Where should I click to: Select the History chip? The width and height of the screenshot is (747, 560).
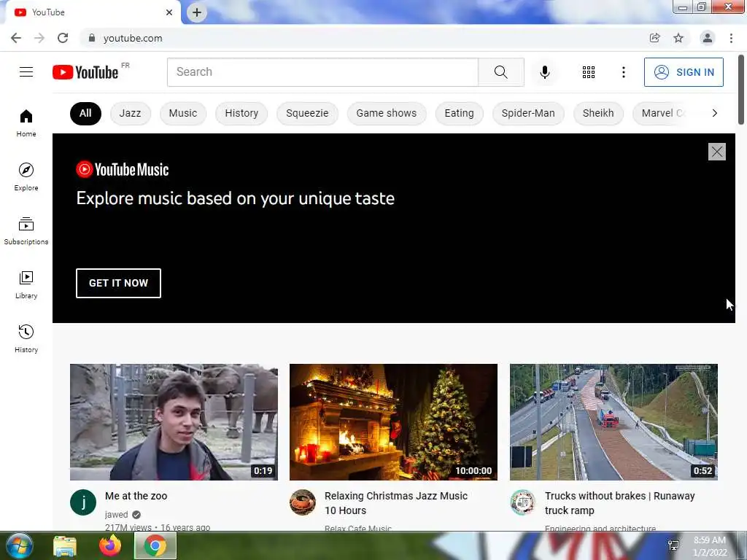241,113
